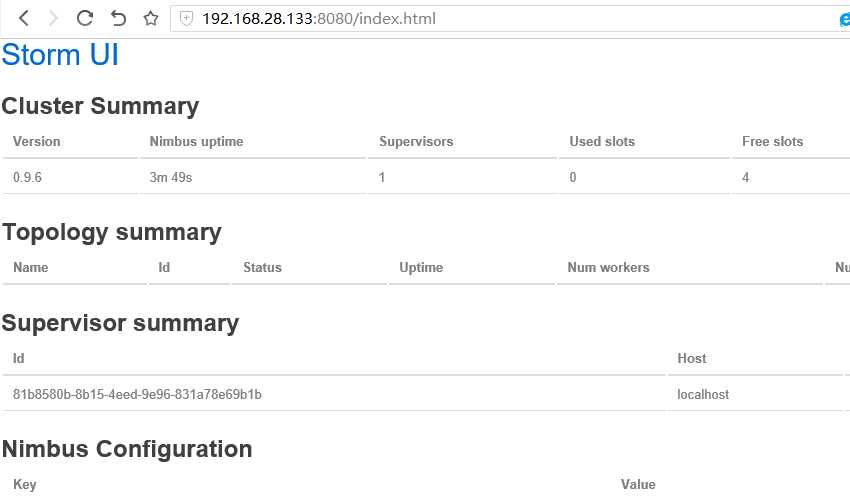This screenshot has width=850, height=498.
Task: Sort topology table by Status header
Action: (262, 268)
